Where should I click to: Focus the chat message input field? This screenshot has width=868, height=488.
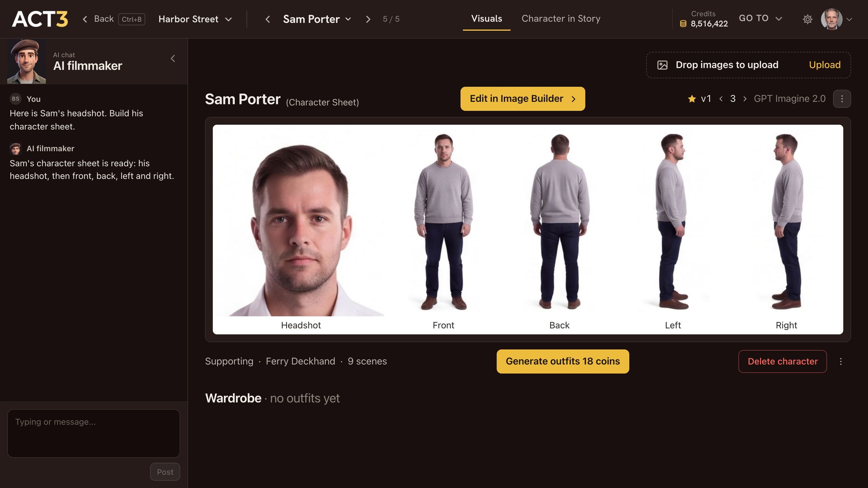(94, 433)
